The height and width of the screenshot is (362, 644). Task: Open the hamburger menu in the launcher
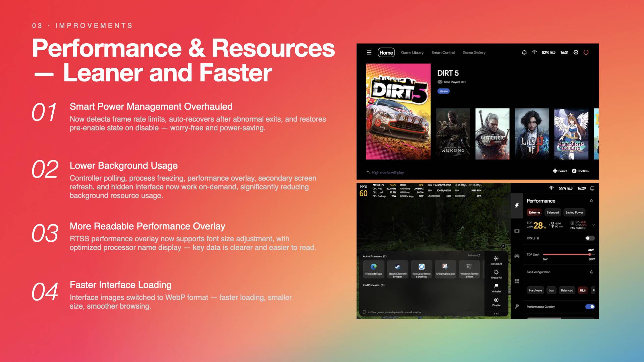tap(369, 52)
